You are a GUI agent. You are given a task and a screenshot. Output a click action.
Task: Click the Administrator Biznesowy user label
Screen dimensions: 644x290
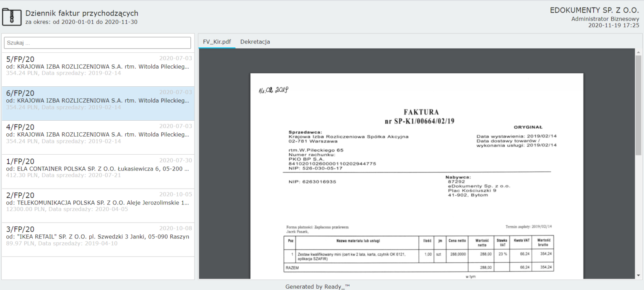(x=605, y=19)
